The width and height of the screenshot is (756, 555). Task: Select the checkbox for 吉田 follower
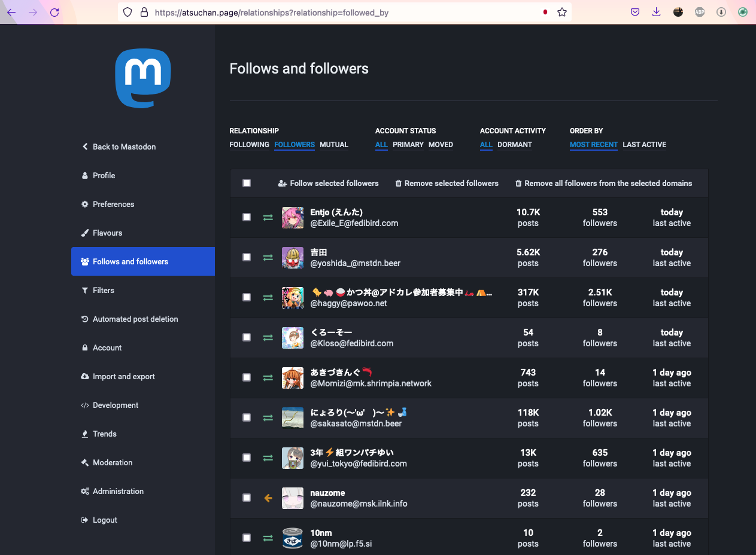(247, 257)
